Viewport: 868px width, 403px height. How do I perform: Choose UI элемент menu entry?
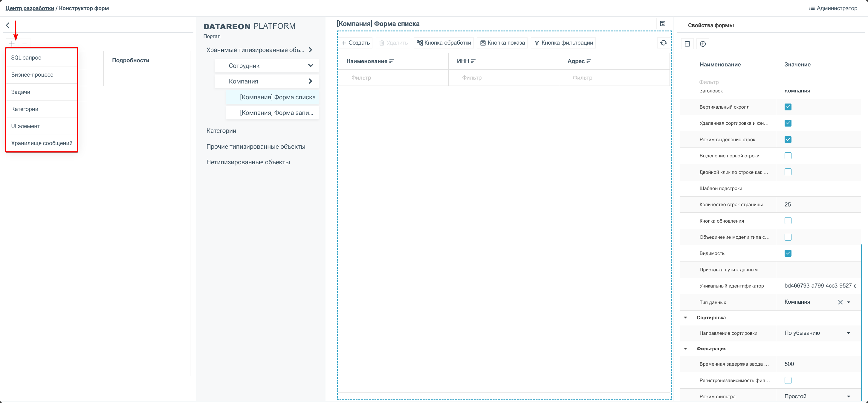tap(26, 126)
